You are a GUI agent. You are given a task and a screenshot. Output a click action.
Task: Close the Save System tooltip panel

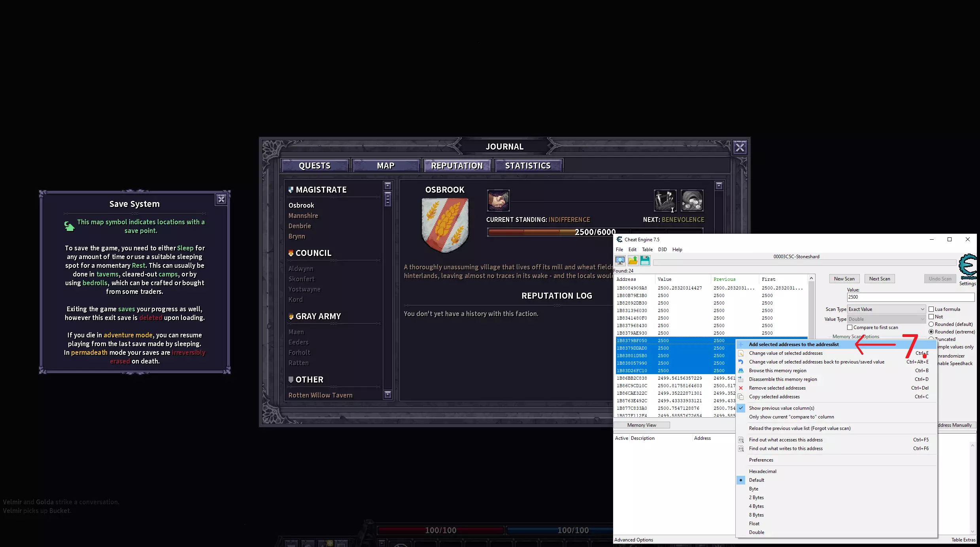(221, 199)
